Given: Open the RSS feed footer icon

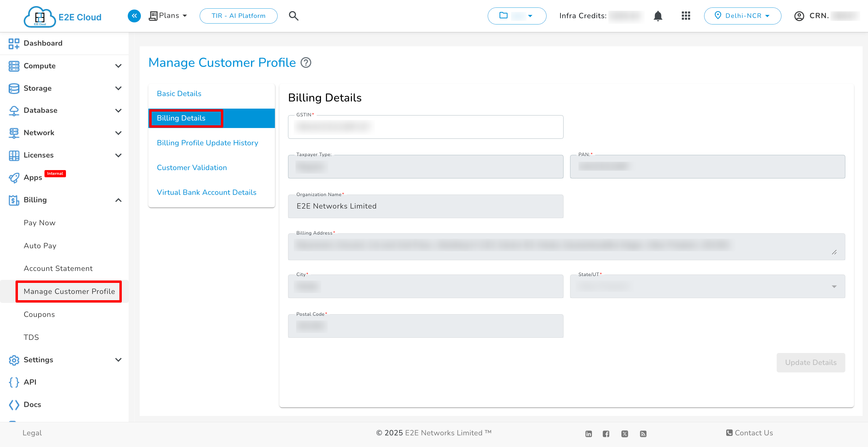Looking at the screenshot, I should click(x=643, y=434).
